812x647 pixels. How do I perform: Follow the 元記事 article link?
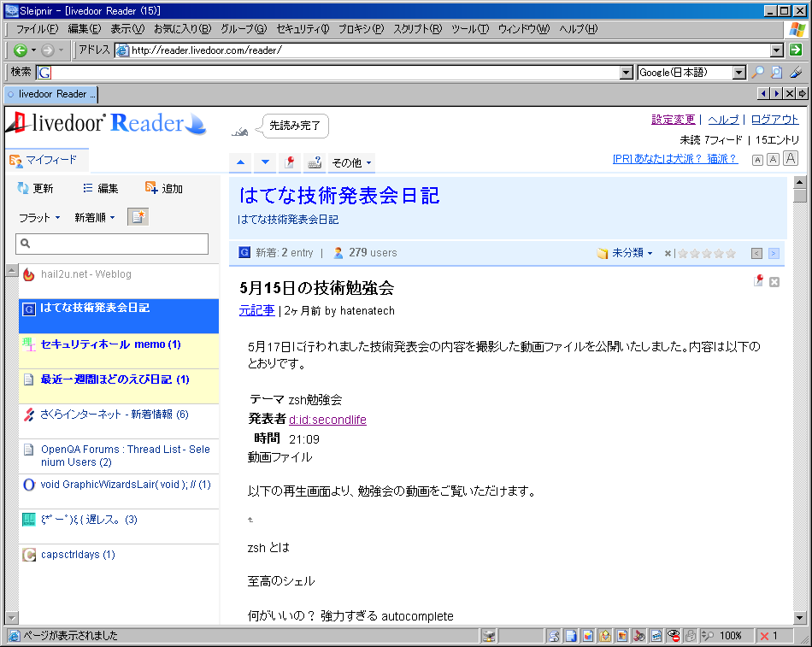click(x=256, y=310)
